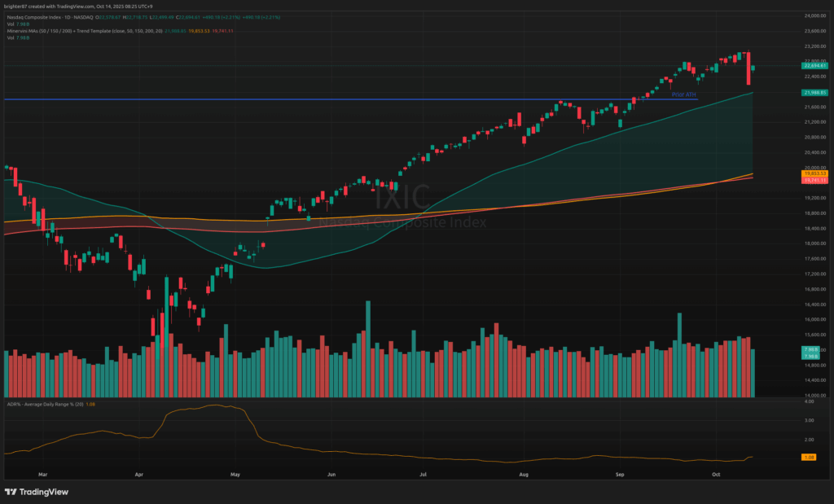Click the Oct marker on the time axis
Viewport: 834px width, 504px height.
pos(716,473)
